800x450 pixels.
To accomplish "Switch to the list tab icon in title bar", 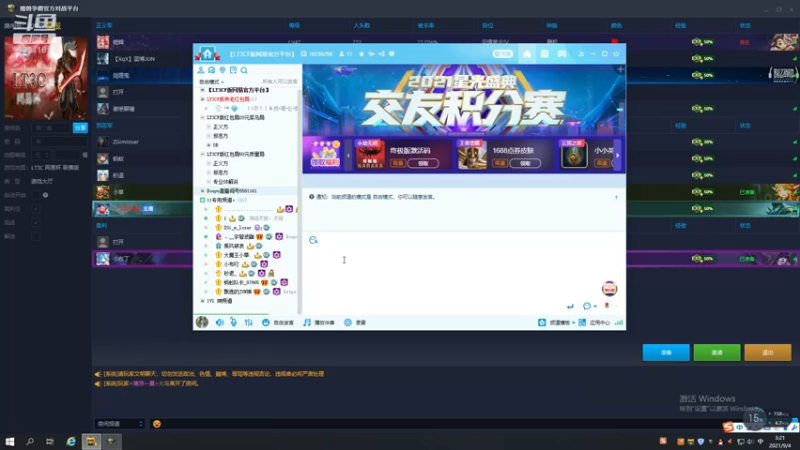I will (544, 54).
